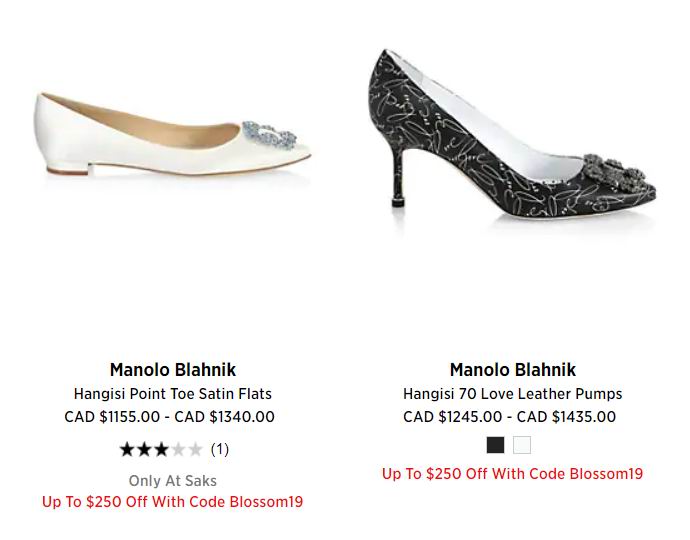This screenshot has height=540, width=690.
Task: Click Blossom19 promo text under Satin Flats
Action: (x=172, y=502)
